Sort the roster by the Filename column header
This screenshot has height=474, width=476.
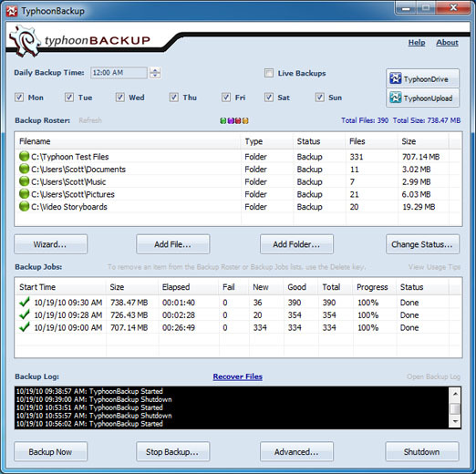click(x=128, y=141)
